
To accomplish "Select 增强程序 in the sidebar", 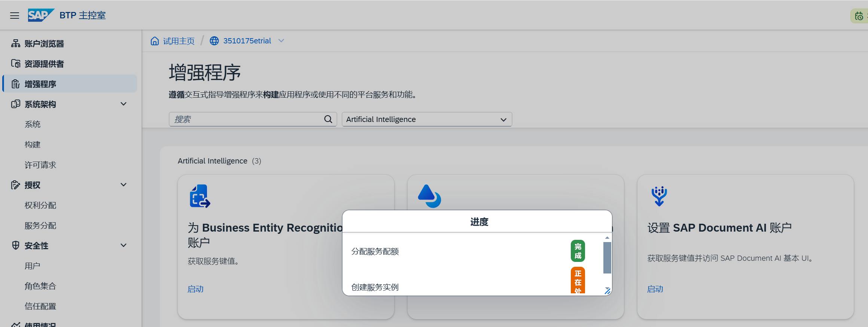I will pyautogui.click(x=70, y=84).
